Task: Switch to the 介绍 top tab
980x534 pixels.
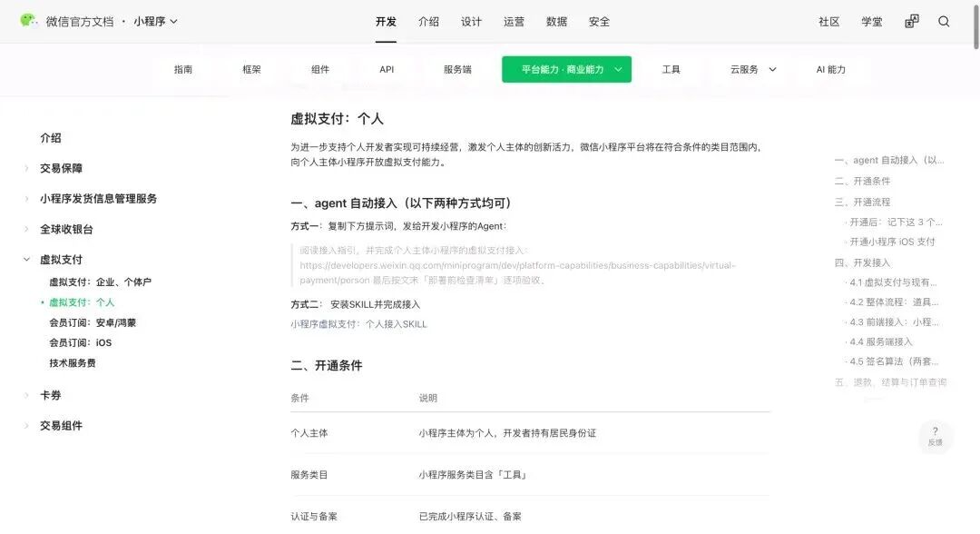Action: tap(428, 21)
